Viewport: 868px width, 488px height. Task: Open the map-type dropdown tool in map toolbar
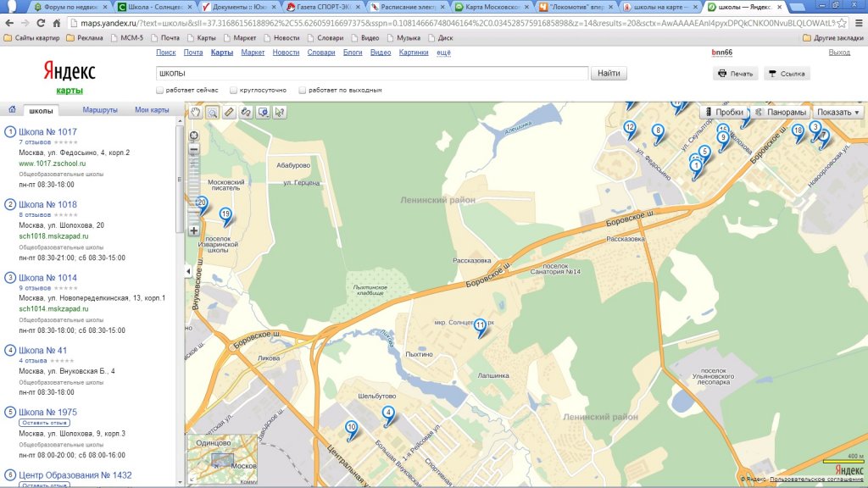tap(263, 113)
